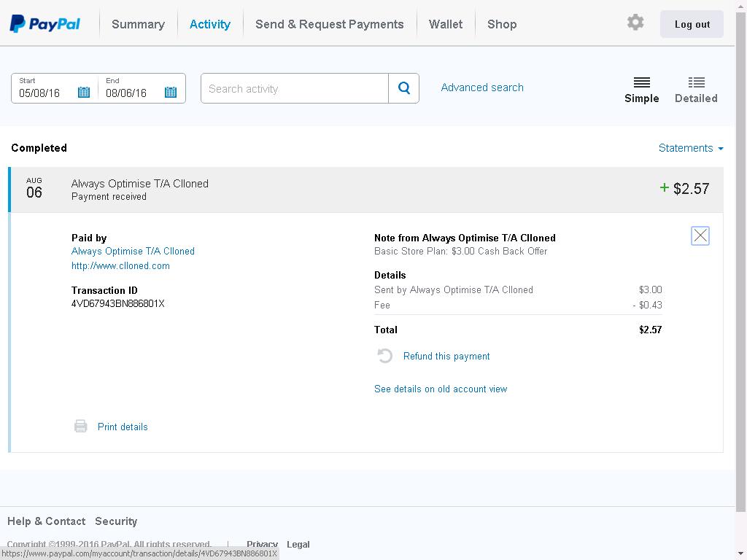Close the transaction details panel
Image resolution: width=747 pixels, height=560 pixels.
pos(700,236)
